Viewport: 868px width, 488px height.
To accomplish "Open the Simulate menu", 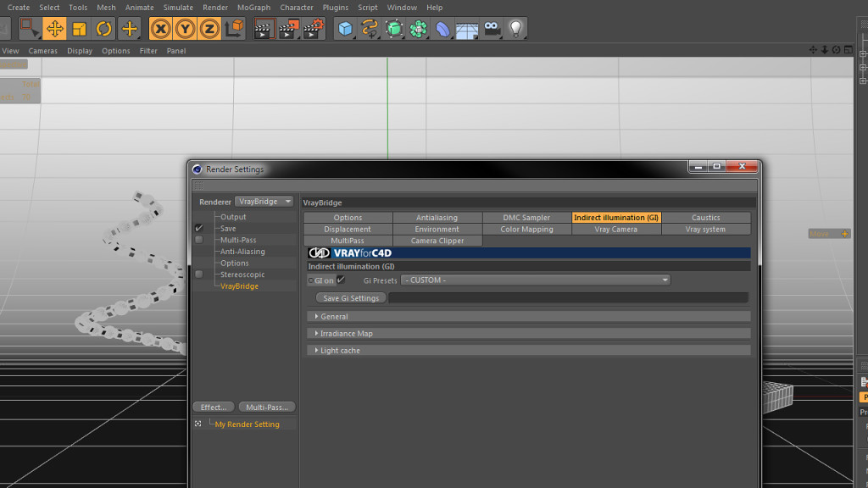I will [178, 7].
